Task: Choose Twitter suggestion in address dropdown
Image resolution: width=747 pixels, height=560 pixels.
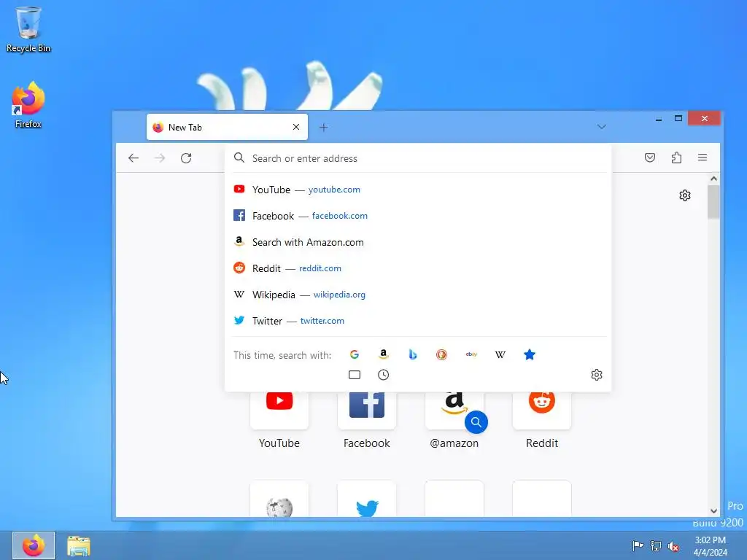Action: (418, 321)
